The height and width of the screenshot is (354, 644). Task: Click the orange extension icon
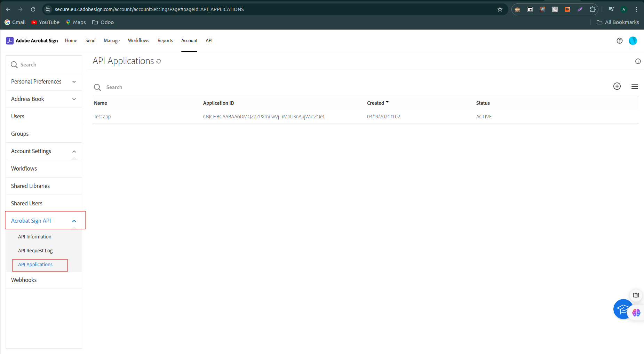pyautogui.click(x=567, y=9)
